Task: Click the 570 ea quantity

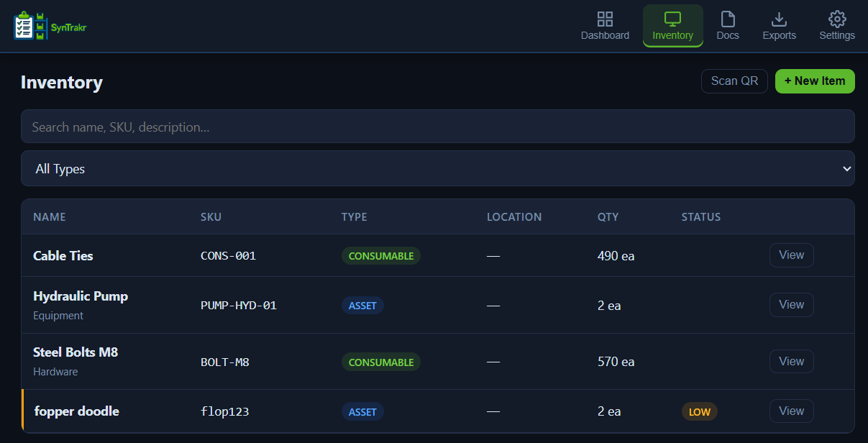Action: 616,362
